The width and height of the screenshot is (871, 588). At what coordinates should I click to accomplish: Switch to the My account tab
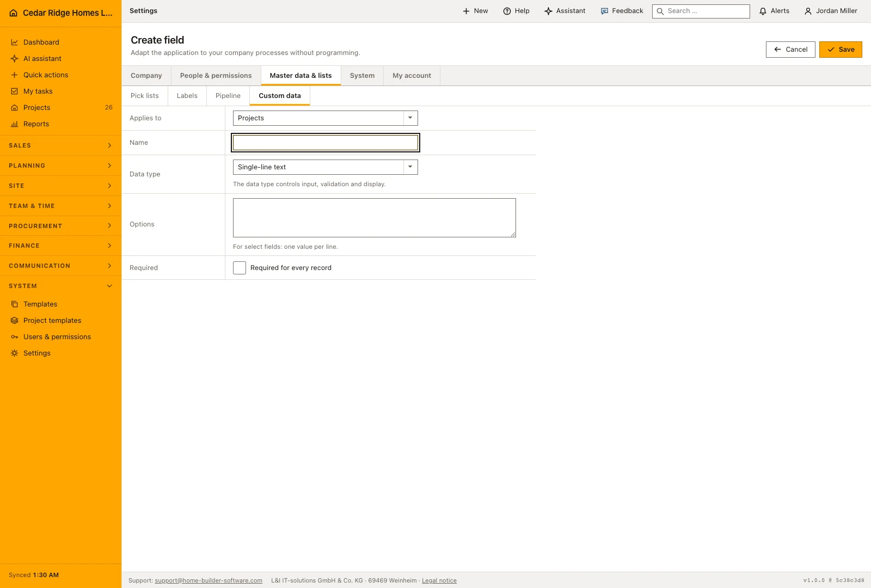[412, 76]
